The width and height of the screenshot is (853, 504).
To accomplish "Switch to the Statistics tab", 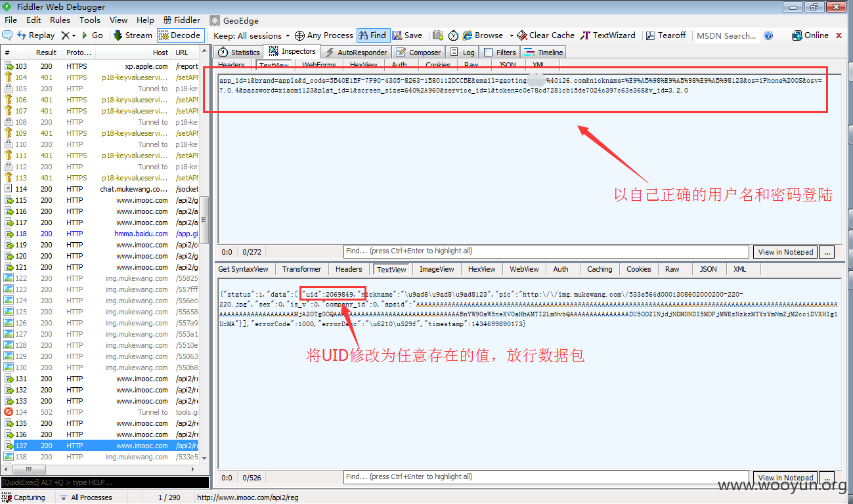I will tap(239, 52).
